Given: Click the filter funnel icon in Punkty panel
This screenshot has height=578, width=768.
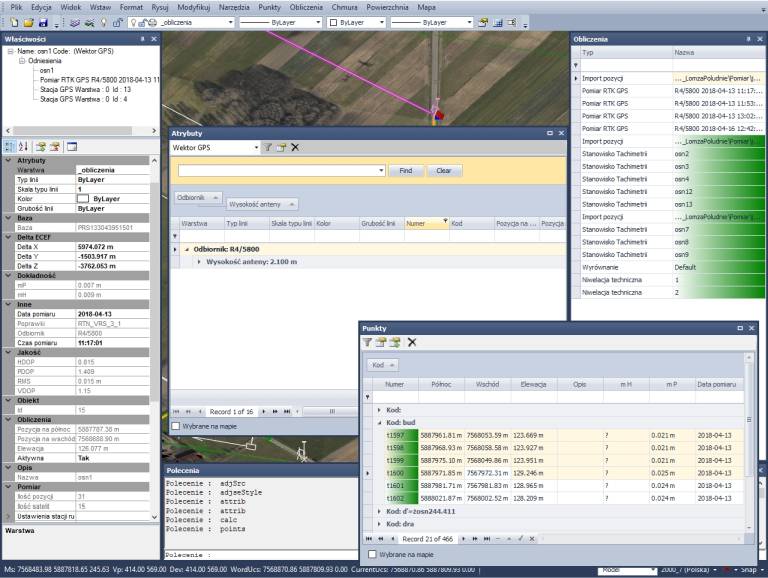Looking at the screenshot, I should [368, 342].
